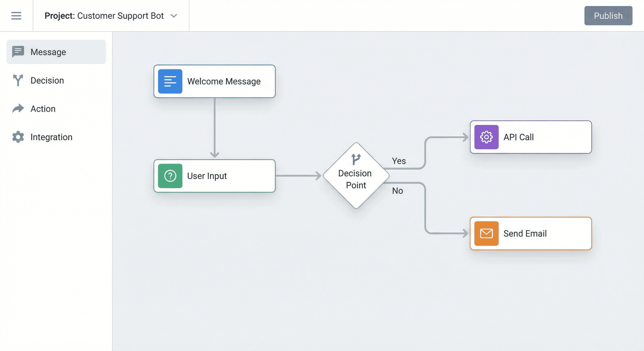This screenshot has height=351, width=644.
Task: Select Decision from the sidebar menu
Action: pyautogui.click(x=47, y=80)
